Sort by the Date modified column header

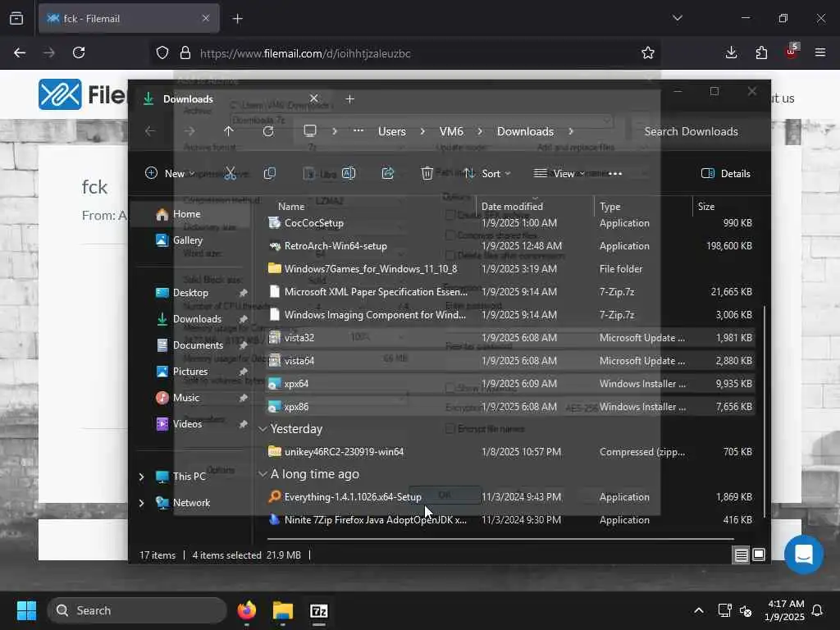[x=535, y=206]
